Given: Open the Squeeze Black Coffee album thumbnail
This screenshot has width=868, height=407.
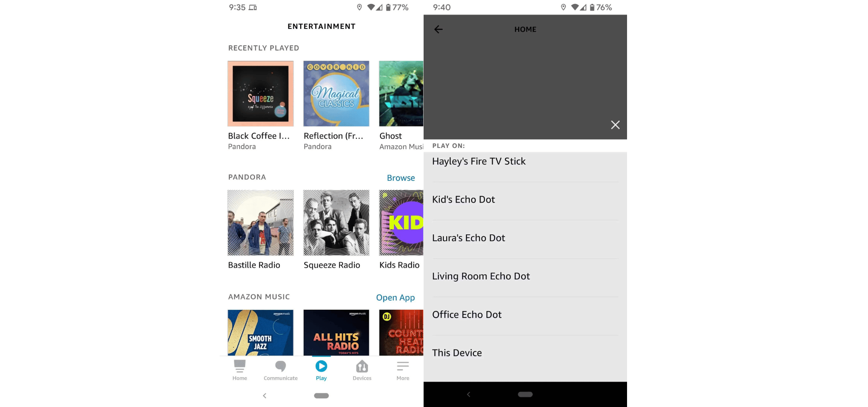Looking at the screenshot, I should tap(260, 94).
